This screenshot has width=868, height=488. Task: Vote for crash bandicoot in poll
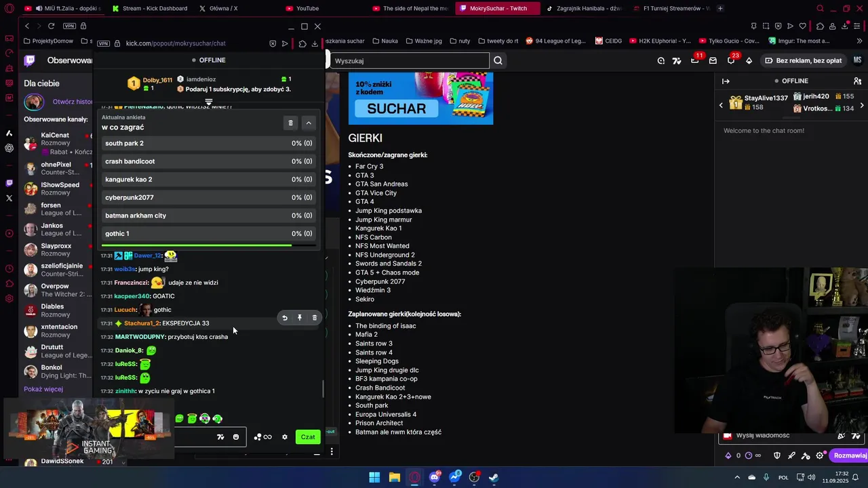208,161
